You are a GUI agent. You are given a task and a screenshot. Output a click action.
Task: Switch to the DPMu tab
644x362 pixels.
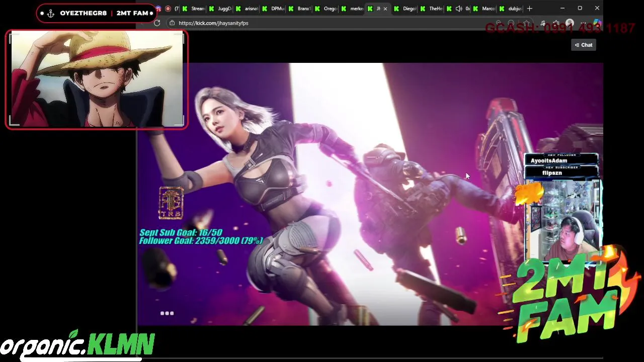click(x=273, y=9)
